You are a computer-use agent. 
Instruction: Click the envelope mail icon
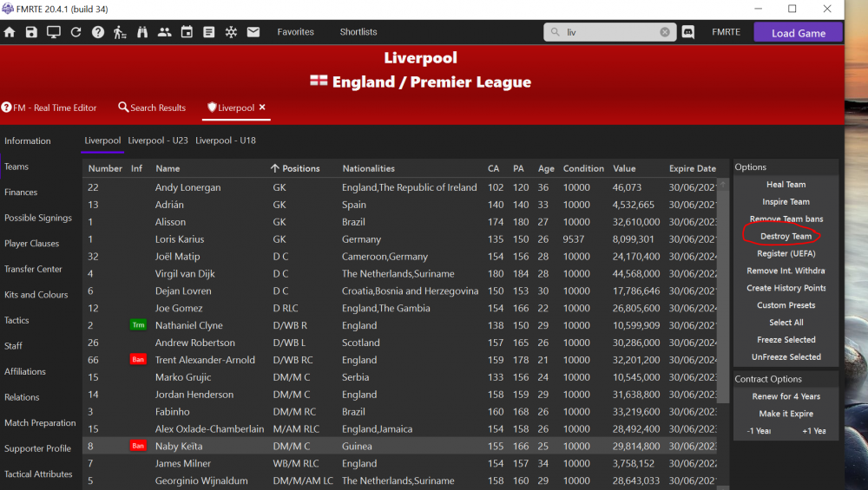(253, 32)
